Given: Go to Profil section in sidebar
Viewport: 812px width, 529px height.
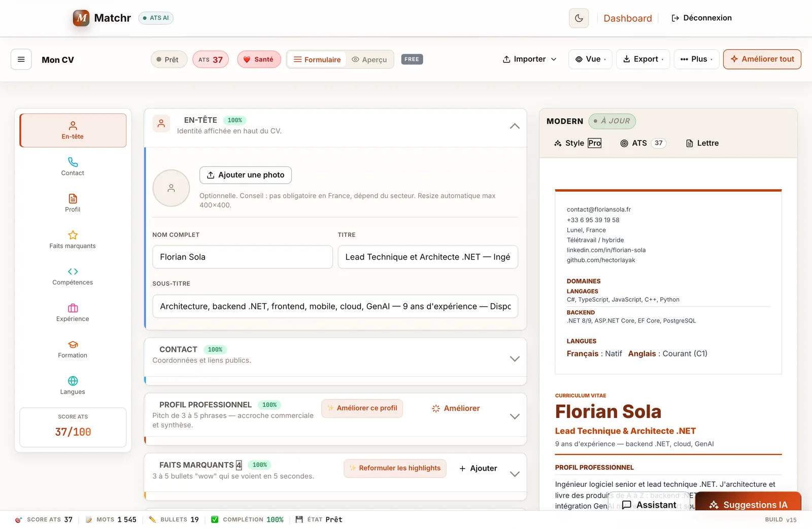Looking at the screenshot, I should [73, 203].
